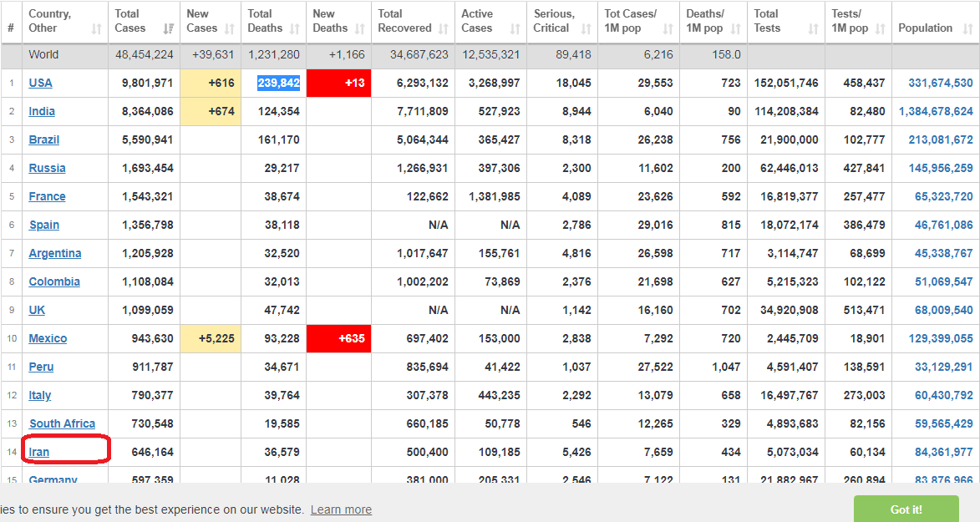Open Brazil population 213,081,672 link
Viewport: 980px width, 522px height.
(941, 139)
